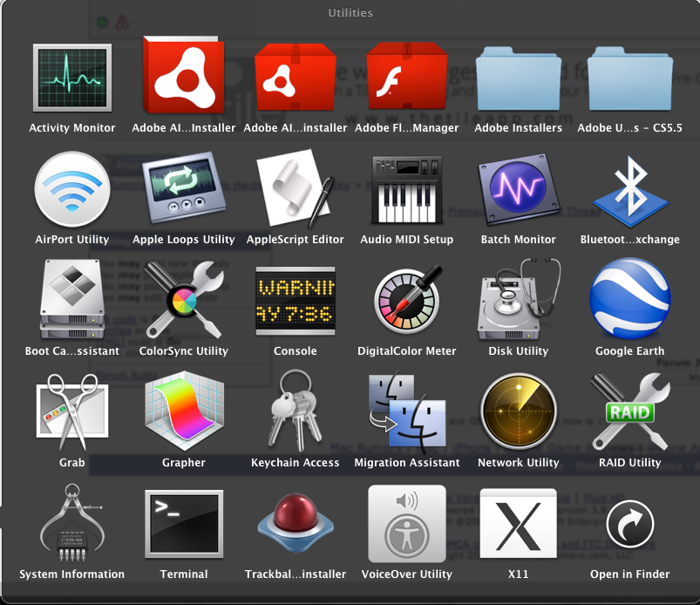Image resolution: width=700 pixels, height=605 pixels.
Task: Launch Disk Utility
Action: pyautogui.click(x=519, y=299)
